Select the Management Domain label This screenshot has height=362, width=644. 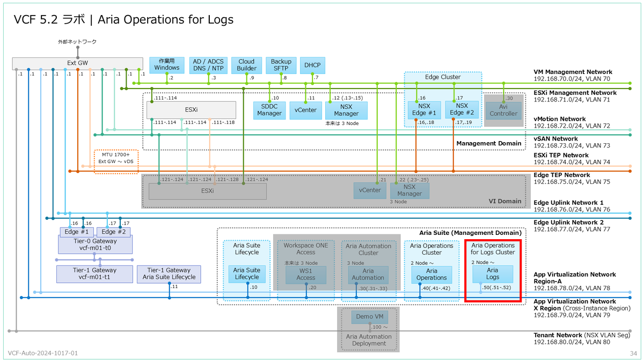[x=488, y=143]
